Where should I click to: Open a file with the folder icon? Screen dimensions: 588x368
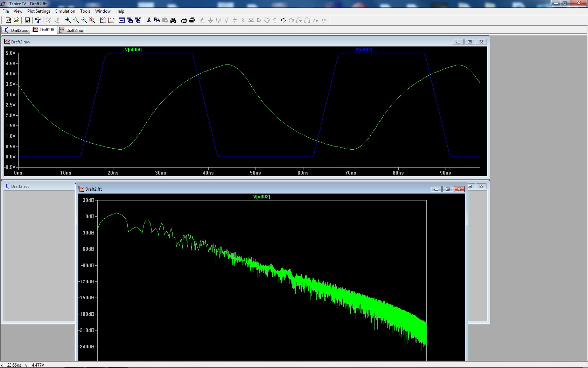point(16,20)
